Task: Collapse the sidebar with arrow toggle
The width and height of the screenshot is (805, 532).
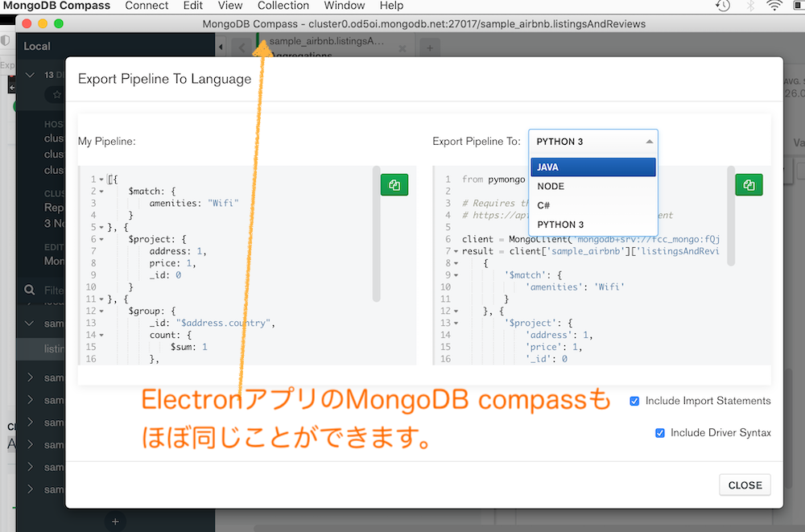Action: click(221, 47)
